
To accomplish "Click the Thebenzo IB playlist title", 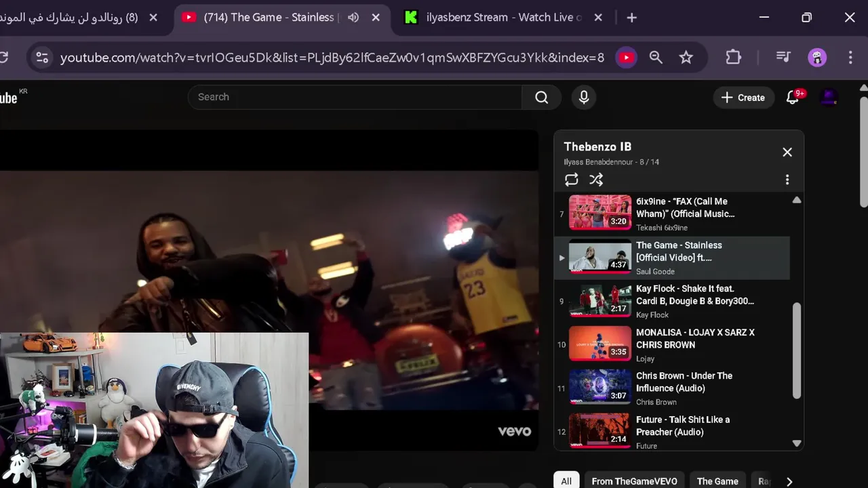I will [x=597, y=147].
